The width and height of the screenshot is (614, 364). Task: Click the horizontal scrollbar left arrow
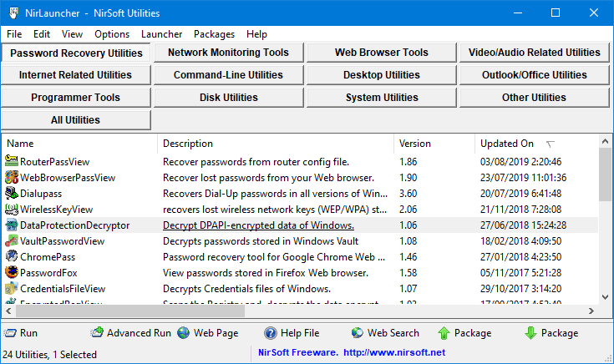point(8,311)
